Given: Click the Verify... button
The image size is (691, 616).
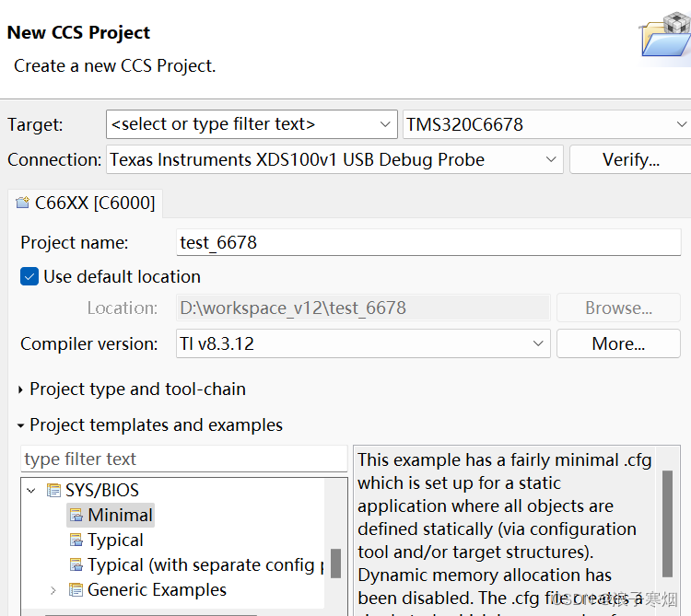Looking at the screenshot, I should [630, 159].
